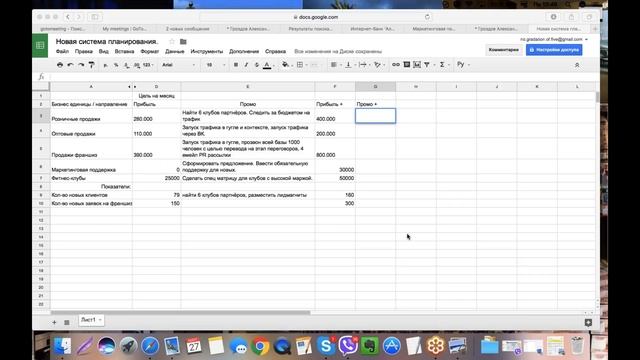Open the App Store from the Dock
The image size is (640, 360).
pos(392,346)
